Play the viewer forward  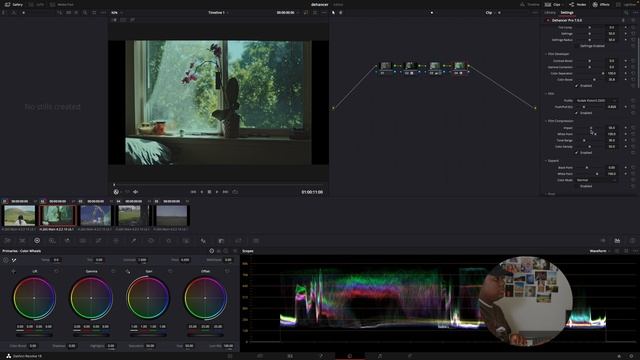pyautogui.click(x=217, y=192)
